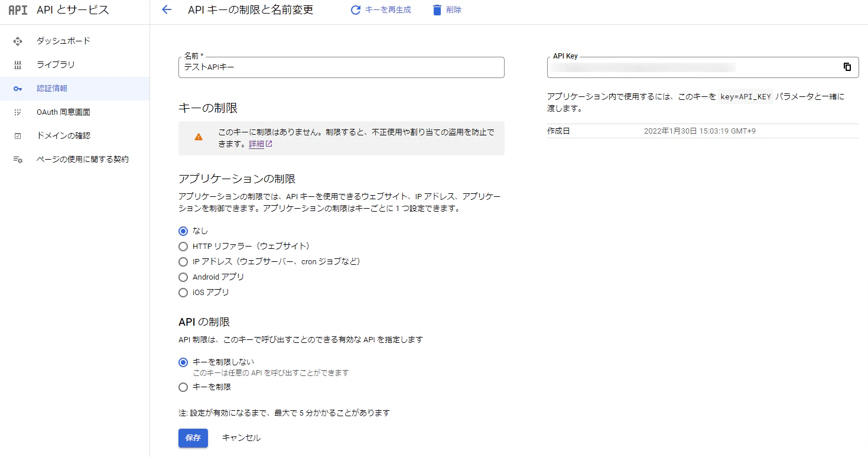Click the API とサービス header title
Viewport: 868px width, 457px height.
(73, 10)
